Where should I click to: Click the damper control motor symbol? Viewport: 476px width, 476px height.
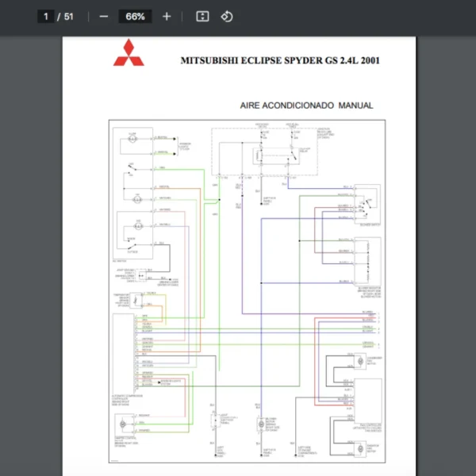tap(124, 423)
